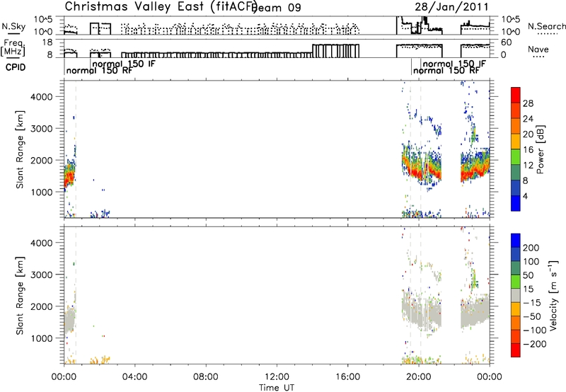The width and height of the screenshot is (566, 392).
Task: Click the '16:00' time tick label
Action: click(x=347, y=377)
